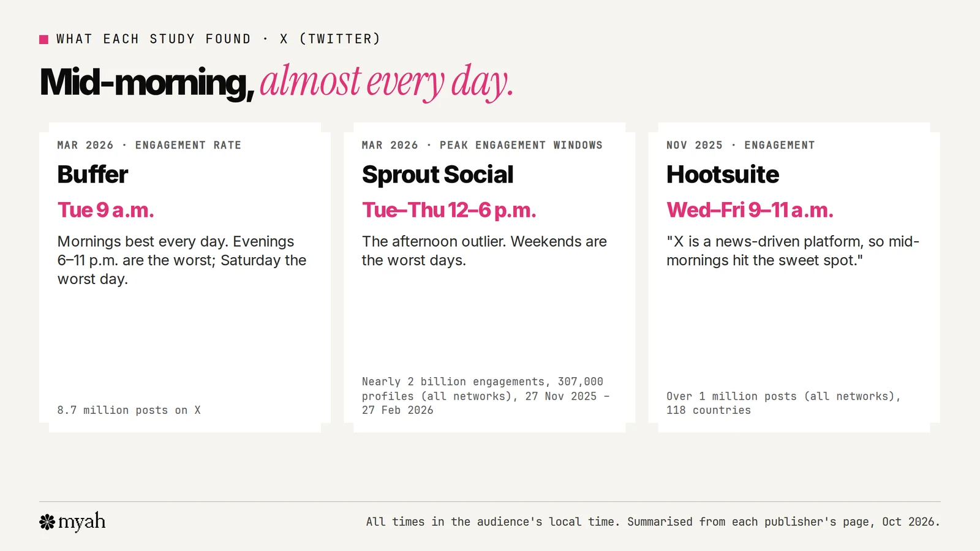Click the "Nearly 2 billion engagements" footnote
Screen dimensions: 980x551
tap(486, 396)
